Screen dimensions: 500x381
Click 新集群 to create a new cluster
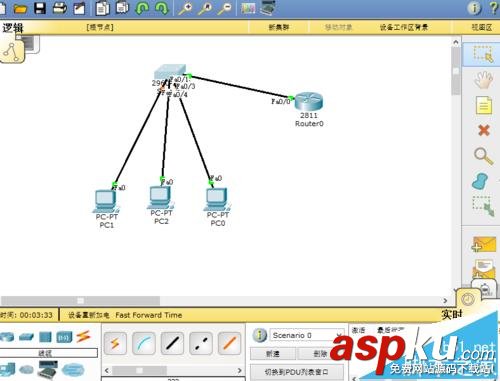coord(279,27)
